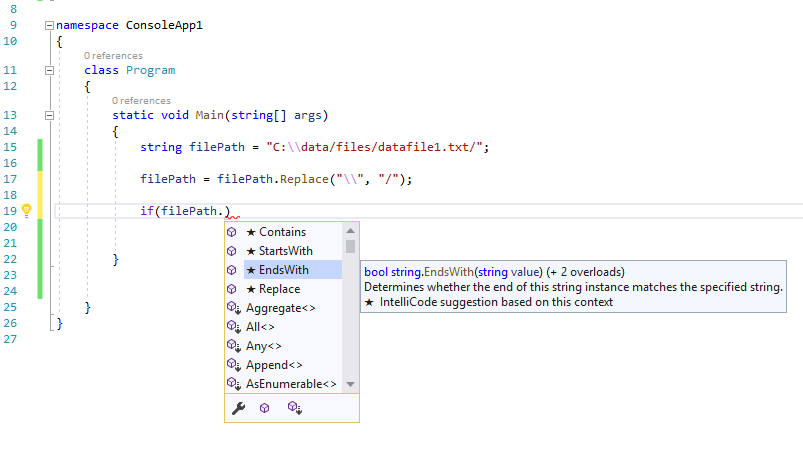Click the method icon beside Contains
Image resolution: width=803 pixels, height=455 pixels.
pyautogui.click(x=232, y=232)
